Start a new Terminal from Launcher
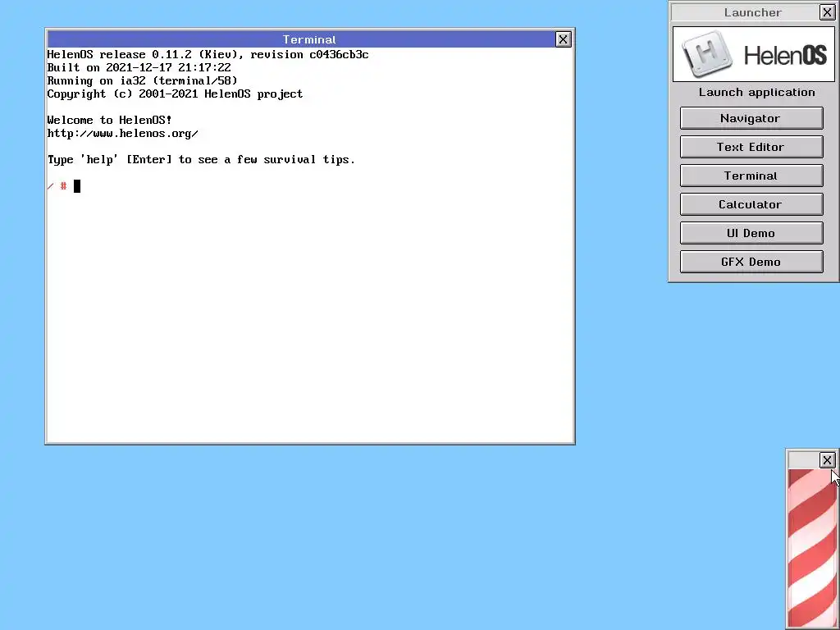Image resolution: width=840 pixels, height=630 pixels. [751, 176]
